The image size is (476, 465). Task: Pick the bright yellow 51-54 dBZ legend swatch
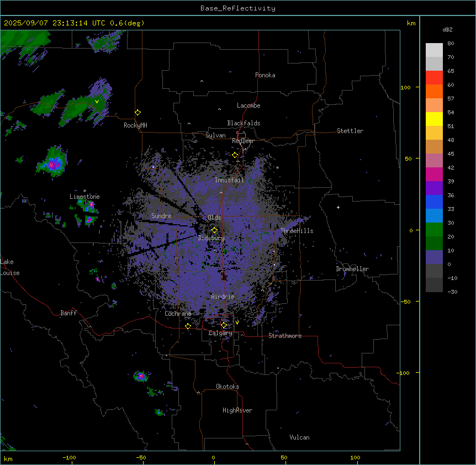(x=434, y=119)
